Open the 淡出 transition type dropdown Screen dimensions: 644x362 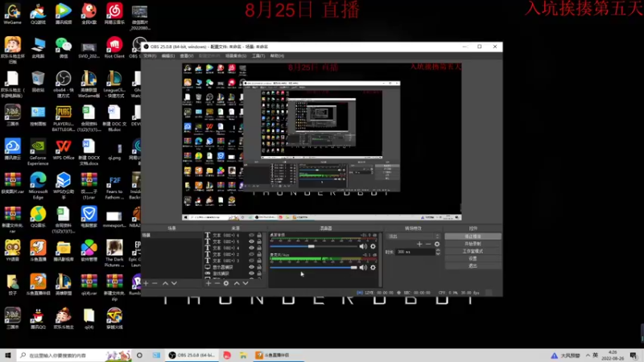click(x=413, y=237)
